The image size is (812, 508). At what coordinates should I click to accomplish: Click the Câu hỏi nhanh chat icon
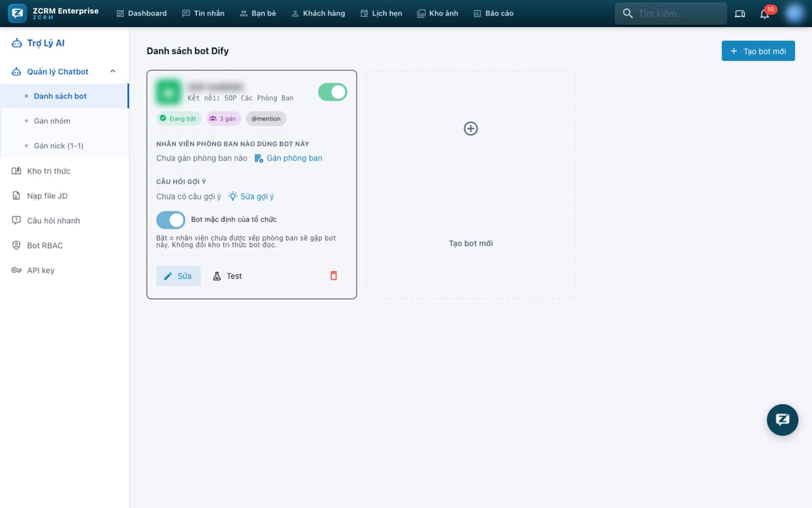(x=16, y=220)
